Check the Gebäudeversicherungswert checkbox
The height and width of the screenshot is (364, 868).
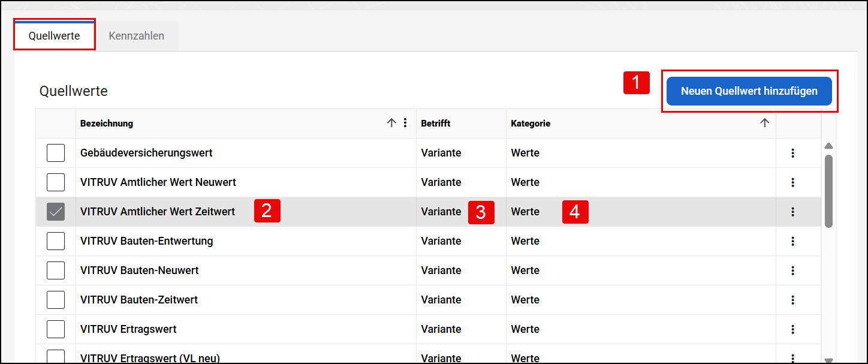56,153
